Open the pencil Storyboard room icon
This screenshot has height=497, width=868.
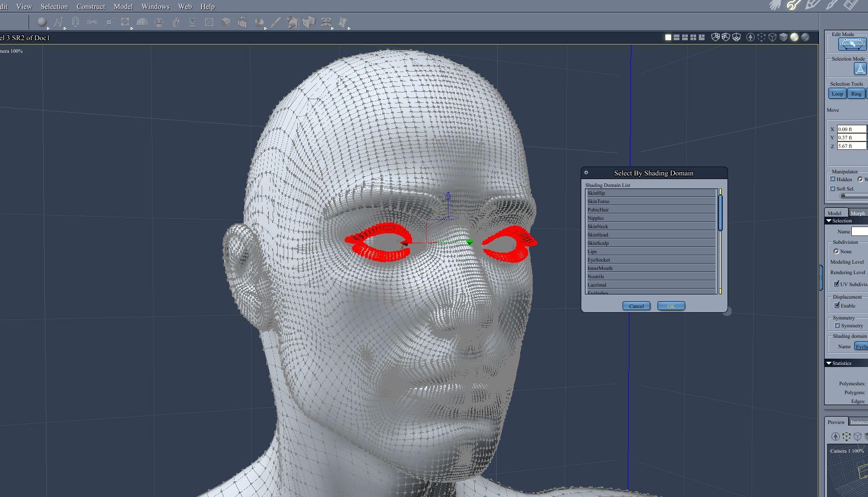click(813, 5)
